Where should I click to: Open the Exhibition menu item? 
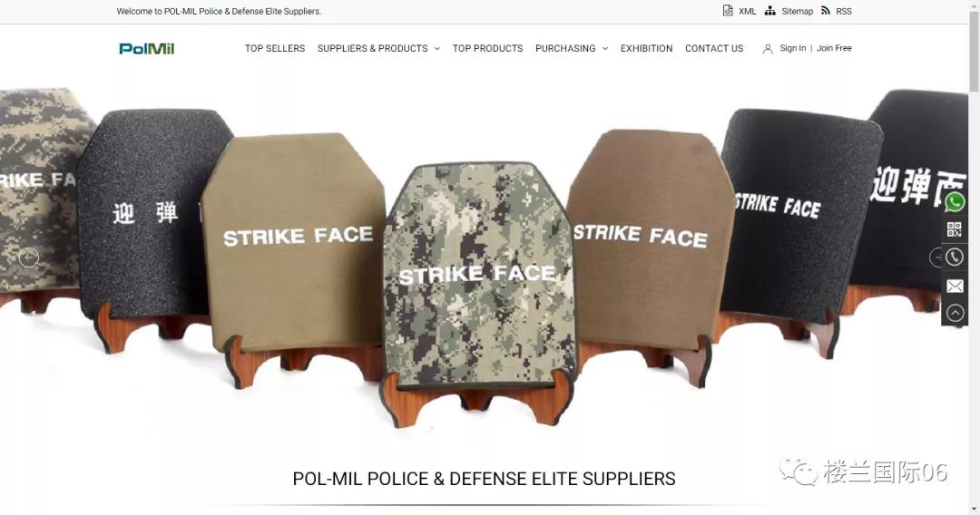(646, 49)
